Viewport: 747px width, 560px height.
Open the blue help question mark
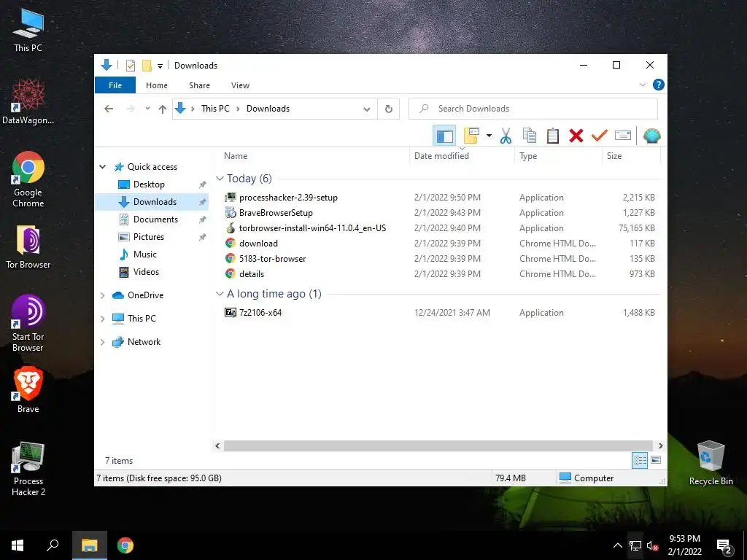coord(659,85)
